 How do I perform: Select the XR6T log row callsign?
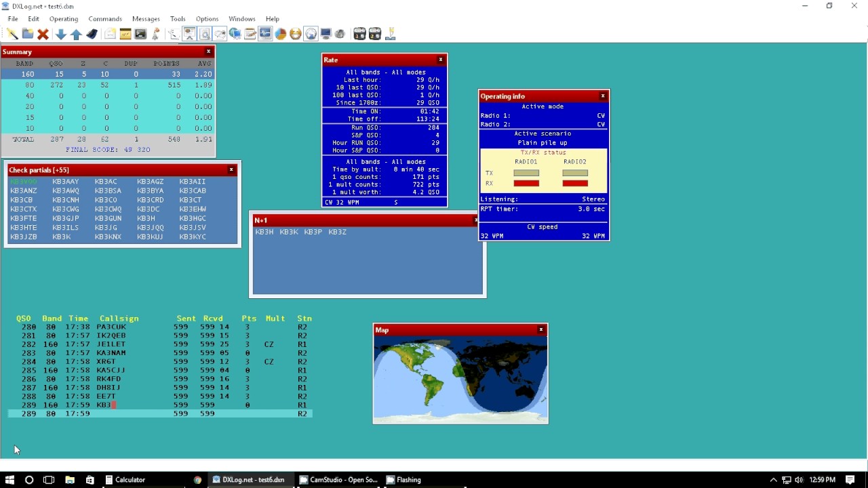pos(106,362)
